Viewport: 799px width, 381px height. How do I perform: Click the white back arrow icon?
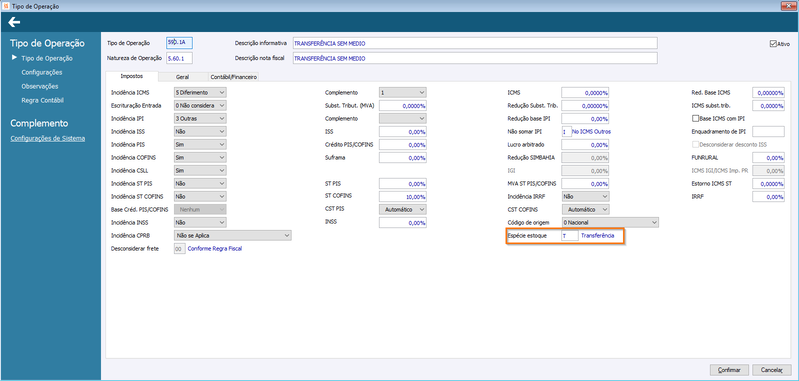[14, 22]
